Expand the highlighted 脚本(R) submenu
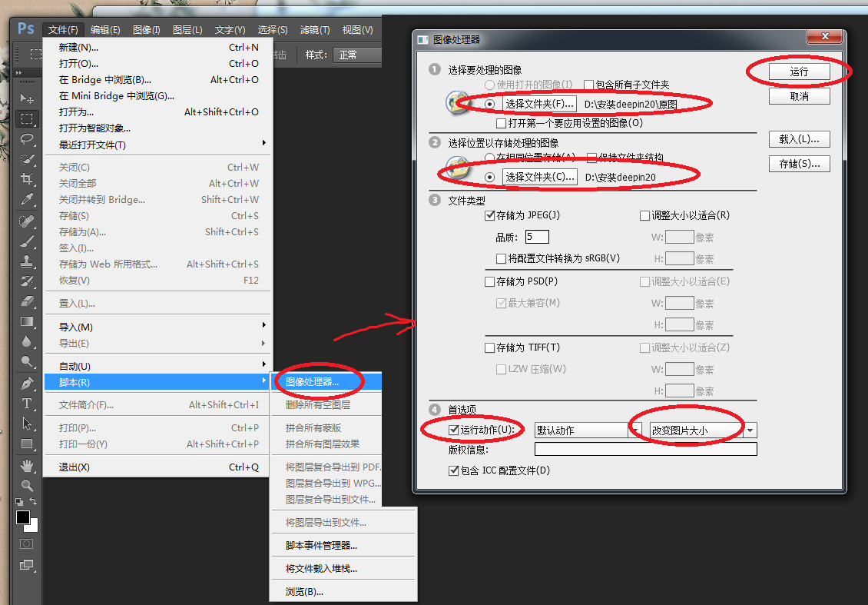 coord(157,382)
